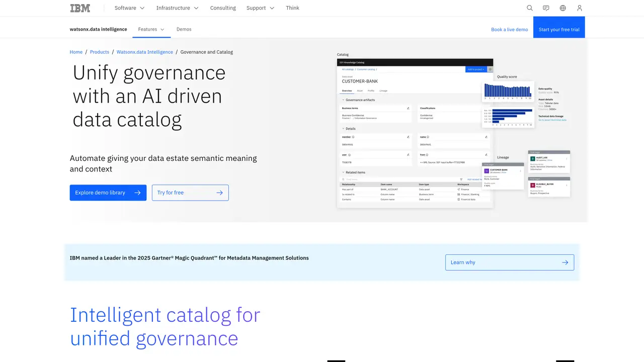Screen dimensions: 644x362
Task: Click the CUSTOMER-BANK lineage card
Action: tap(503, 176)
